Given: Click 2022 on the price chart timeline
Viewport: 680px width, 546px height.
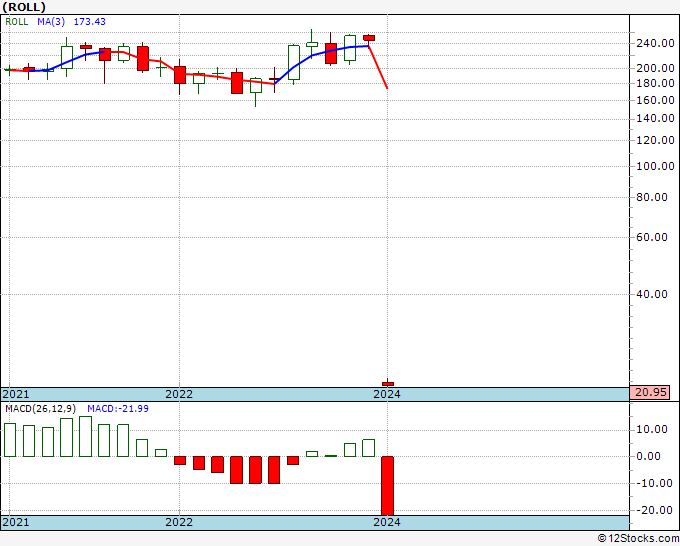Looking at the screenshot, I should 179,394.
